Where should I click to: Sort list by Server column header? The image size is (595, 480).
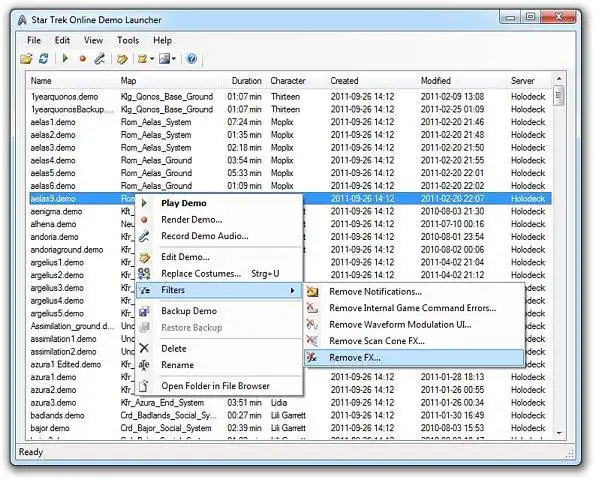530,81
